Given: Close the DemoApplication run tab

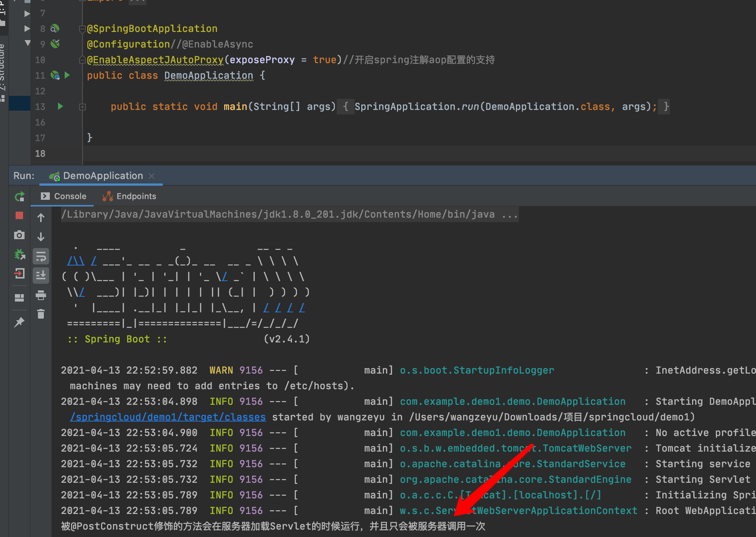Looking at the screenshot, I should 152,176.
